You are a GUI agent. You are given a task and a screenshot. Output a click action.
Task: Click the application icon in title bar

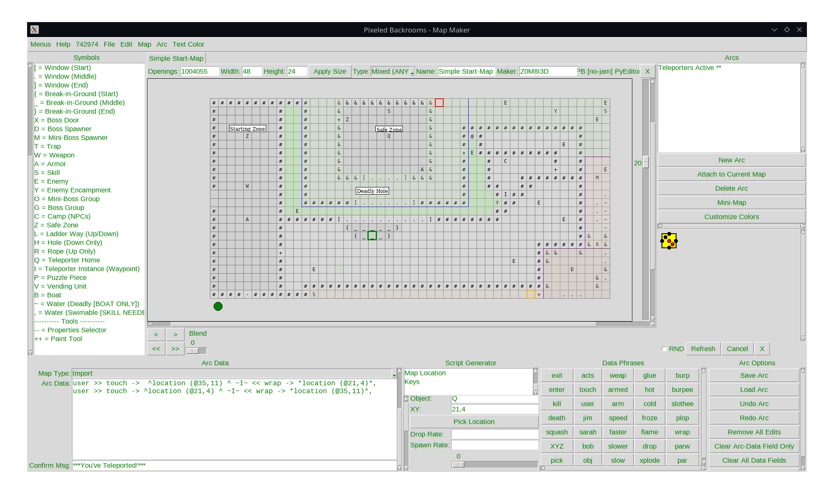(x=35, y=30)
